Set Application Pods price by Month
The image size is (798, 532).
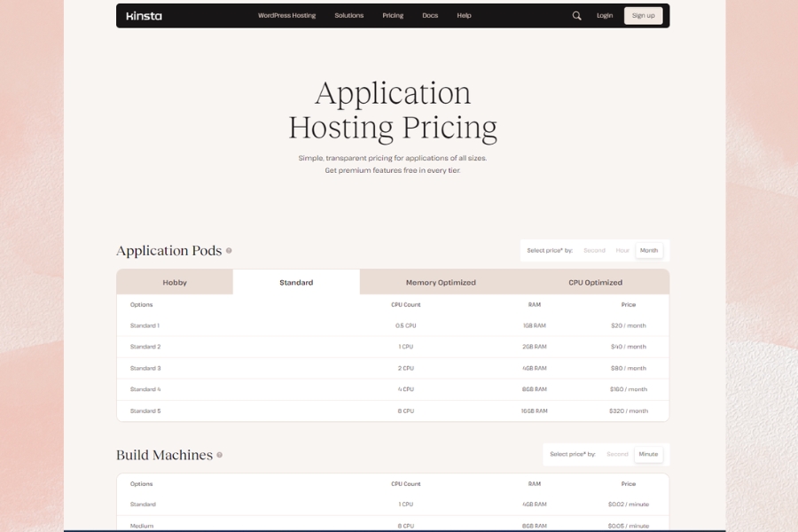pyautogui.click(x=649, y=250)
